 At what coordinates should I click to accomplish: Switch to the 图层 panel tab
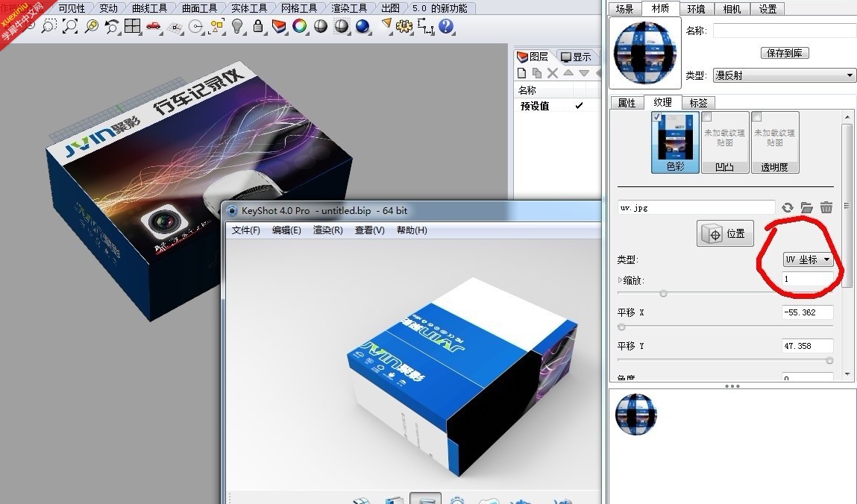point(533,56)
